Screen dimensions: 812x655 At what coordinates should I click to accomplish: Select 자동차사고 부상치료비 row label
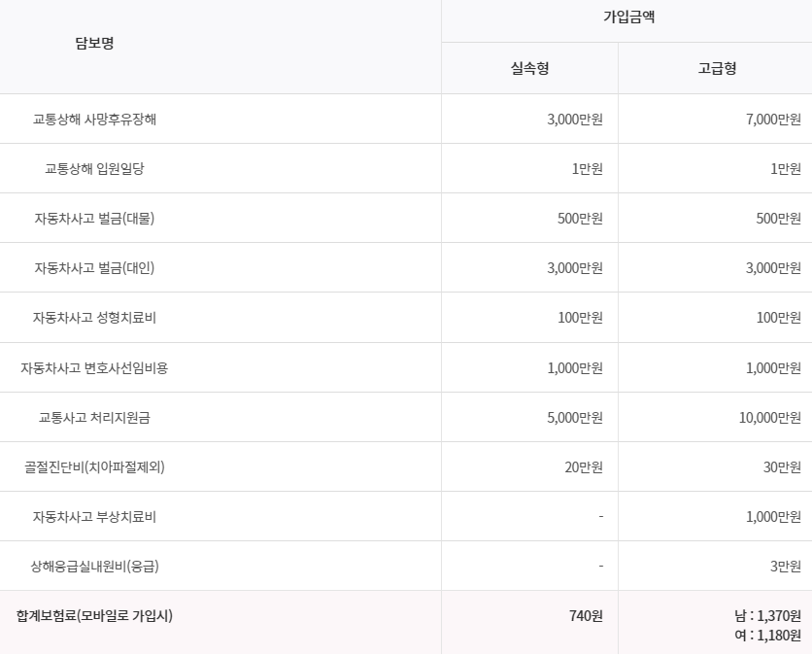pyautogui.click(x=94, y=517)
